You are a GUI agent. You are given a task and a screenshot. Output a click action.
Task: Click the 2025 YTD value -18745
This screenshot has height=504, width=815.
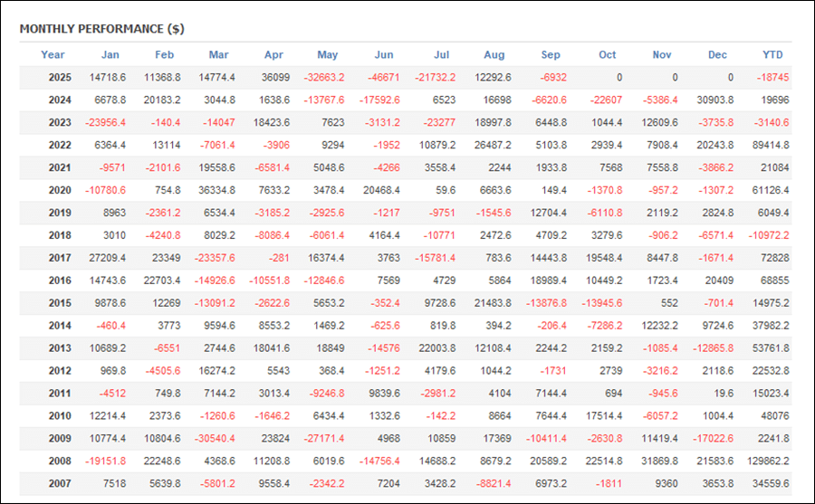[x=772, y=78]
